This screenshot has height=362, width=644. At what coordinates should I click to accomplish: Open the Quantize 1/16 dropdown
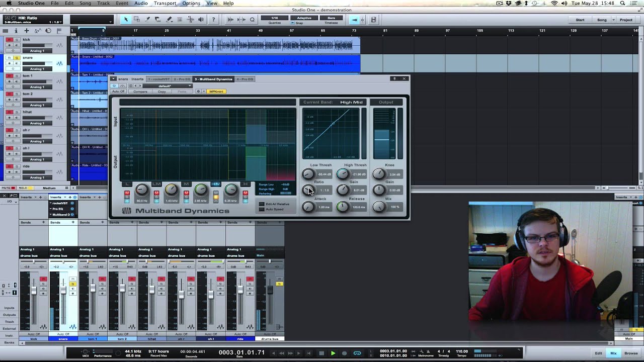coord(275,18)
